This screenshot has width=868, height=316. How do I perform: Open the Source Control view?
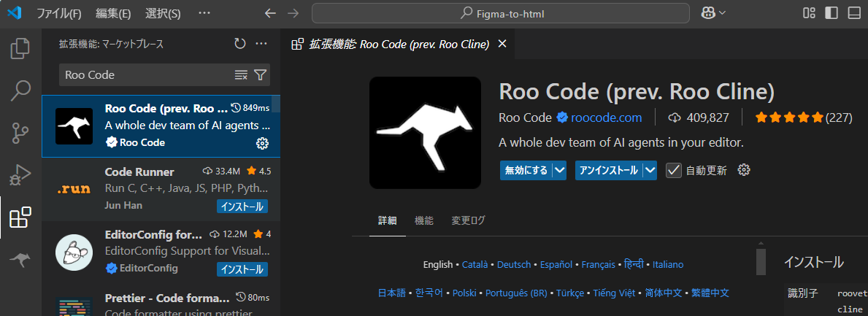coord(20,134)
